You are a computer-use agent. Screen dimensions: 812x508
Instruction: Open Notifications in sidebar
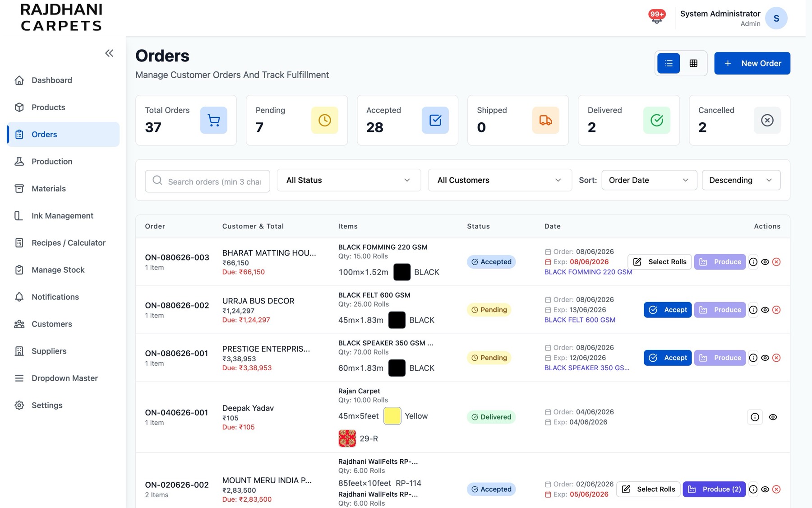coord(63,297)
